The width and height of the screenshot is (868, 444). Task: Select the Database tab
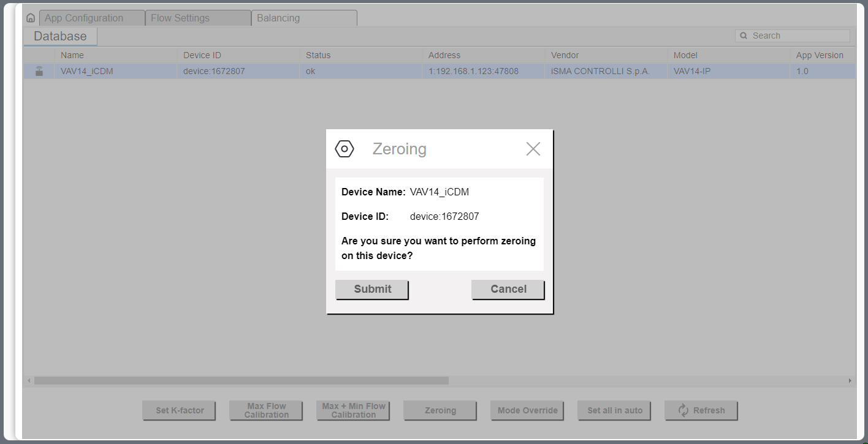click(60, 36)
